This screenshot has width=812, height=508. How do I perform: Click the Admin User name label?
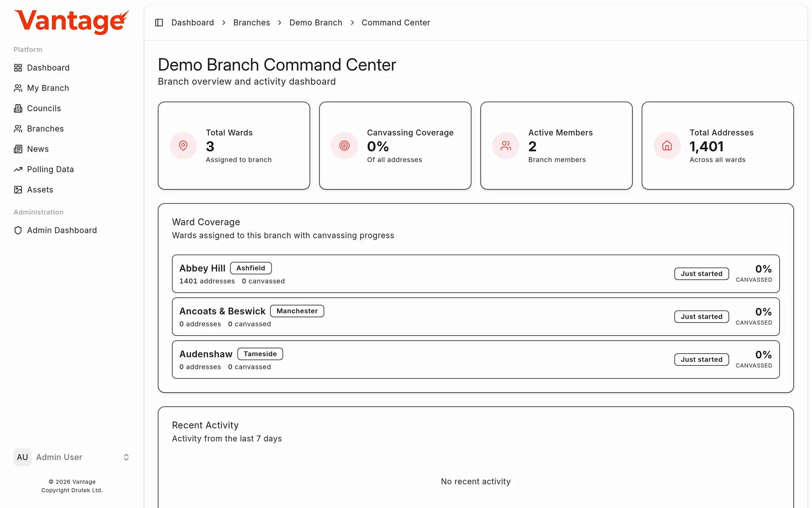click(x=59, y=457)
